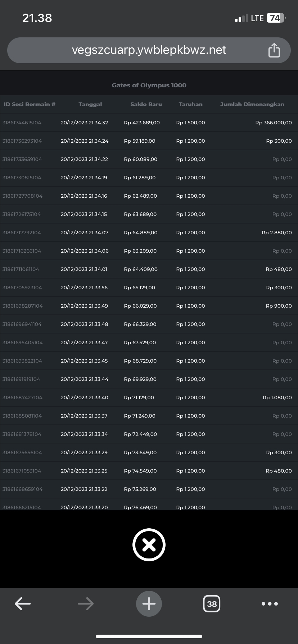Go back with the left arrow icon
Image resolution: width=298 pixels, height=644 pixels.
click(x=23, y=604)
